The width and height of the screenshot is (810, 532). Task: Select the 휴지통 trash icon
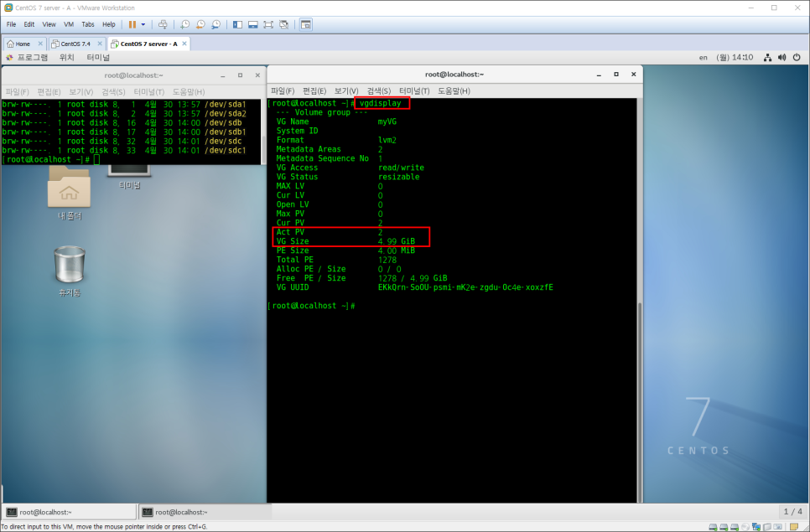70,271
